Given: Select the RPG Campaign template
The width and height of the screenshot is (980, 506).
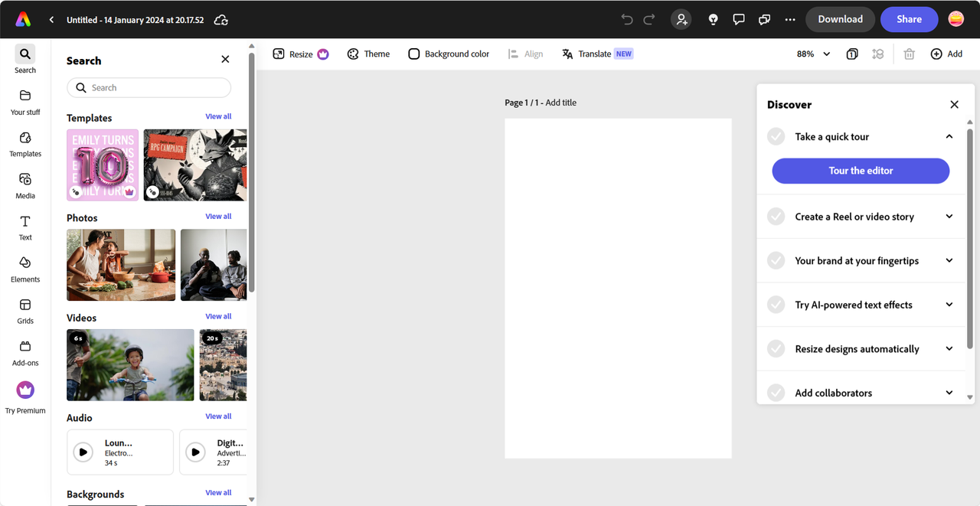Looking at the screenshot, I should point(195,165).
